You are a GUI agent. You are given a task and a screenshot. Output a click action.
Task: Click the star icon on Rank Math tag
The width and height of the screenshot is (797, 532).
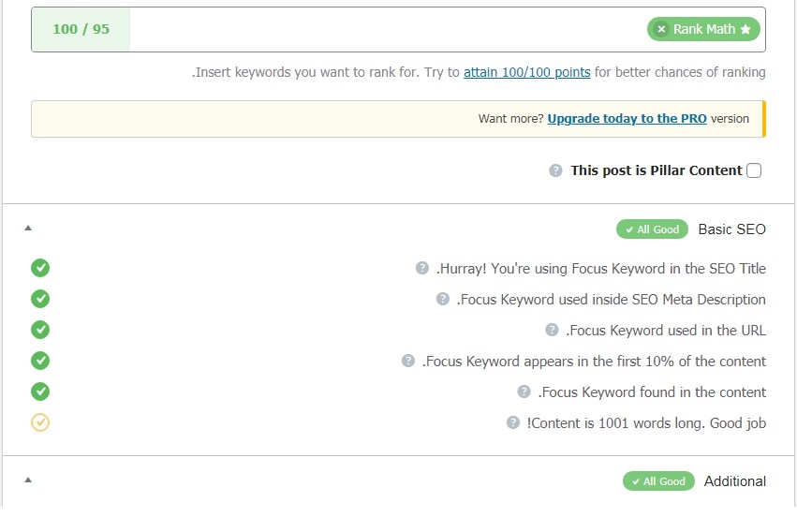[745, 29]
